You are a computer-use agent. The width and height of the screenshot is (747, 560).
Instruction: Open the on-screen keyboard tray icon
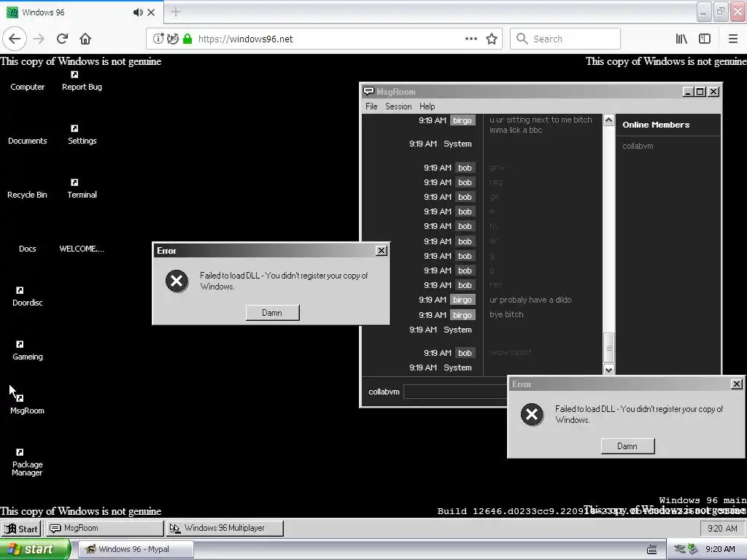pyautogui.click(x=651, y=550)
